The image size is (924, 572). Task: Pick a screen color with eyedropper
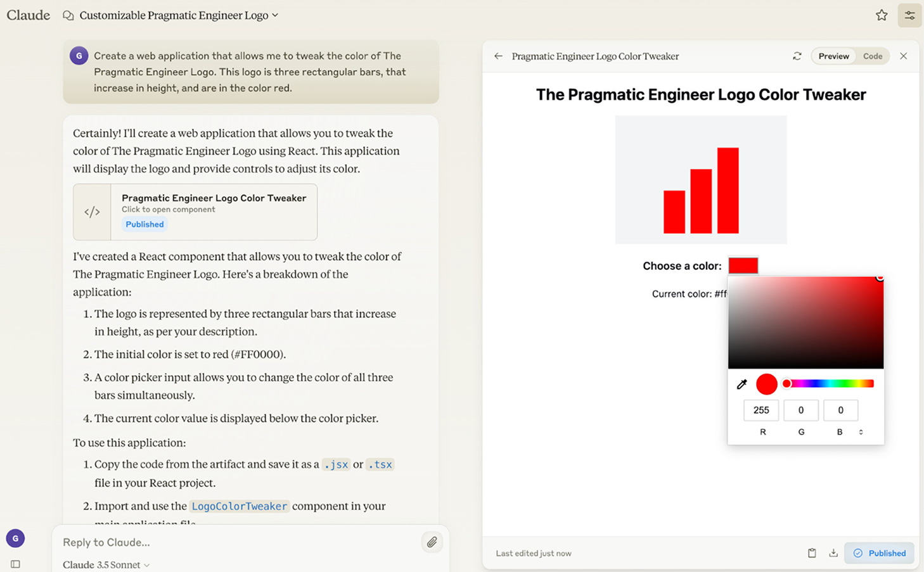click(x=742, y=384)
